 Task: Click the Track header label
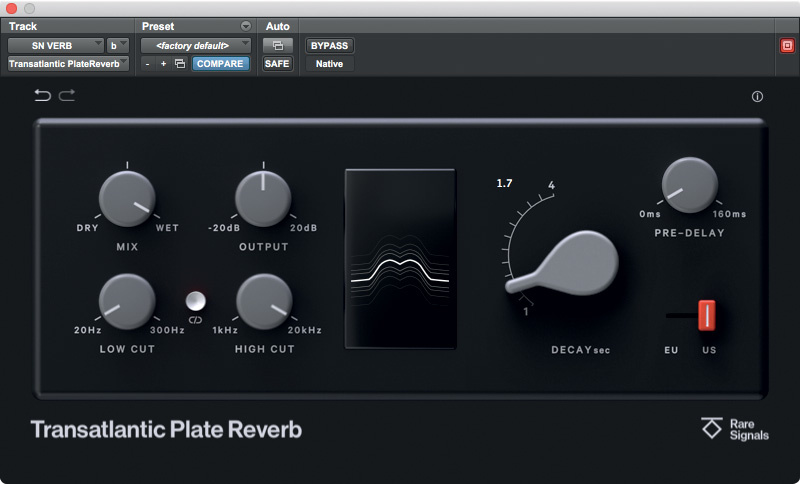click(x=23, y=26)
